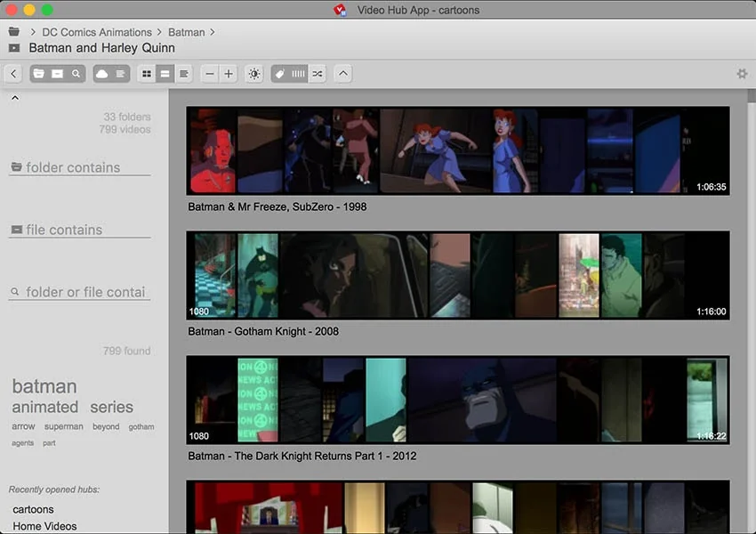Click the folder browse icon in the toolbar
756x534 pixels.
[x=38, y=74]
